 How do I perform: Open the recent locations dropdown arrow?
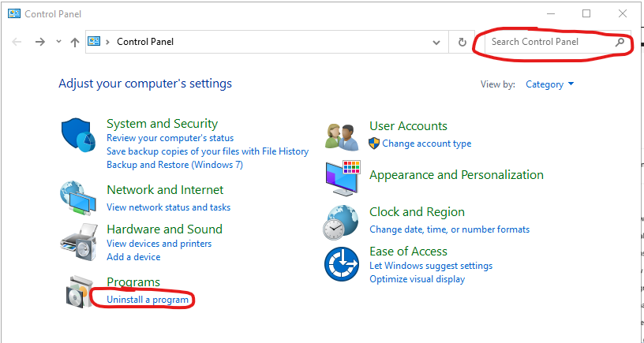pos(58,42)
